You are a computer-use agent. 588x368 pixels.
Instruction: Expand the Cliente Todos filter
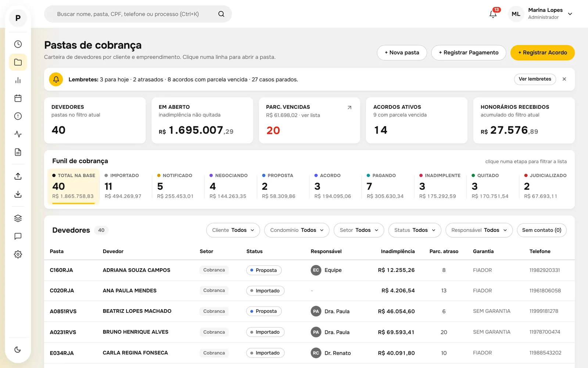click(233, 230)
